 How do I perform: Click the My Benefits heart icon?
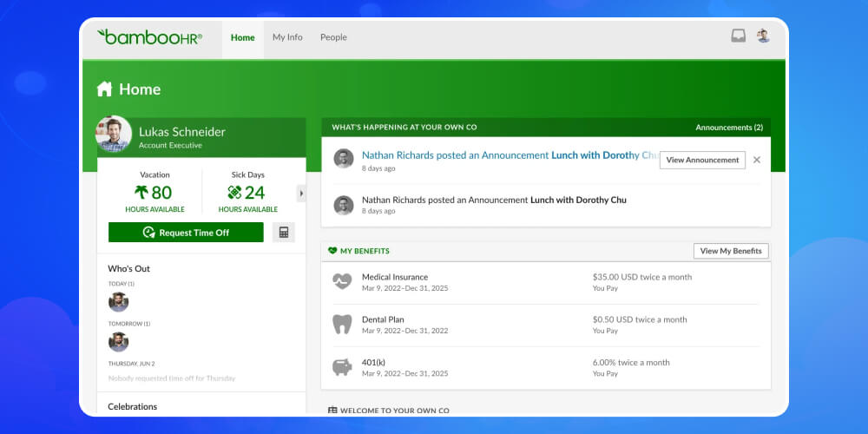click(x=332, y=251)
